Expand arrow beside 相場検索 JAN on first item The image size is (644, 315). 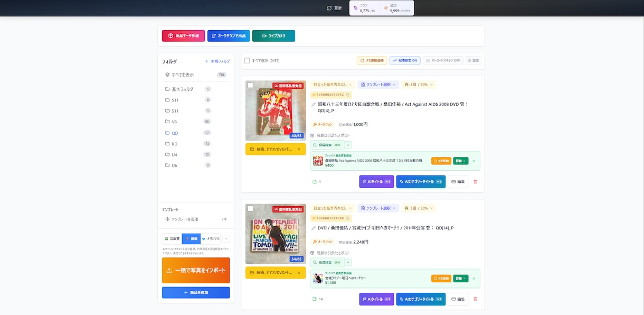click(x=348, y=145)
